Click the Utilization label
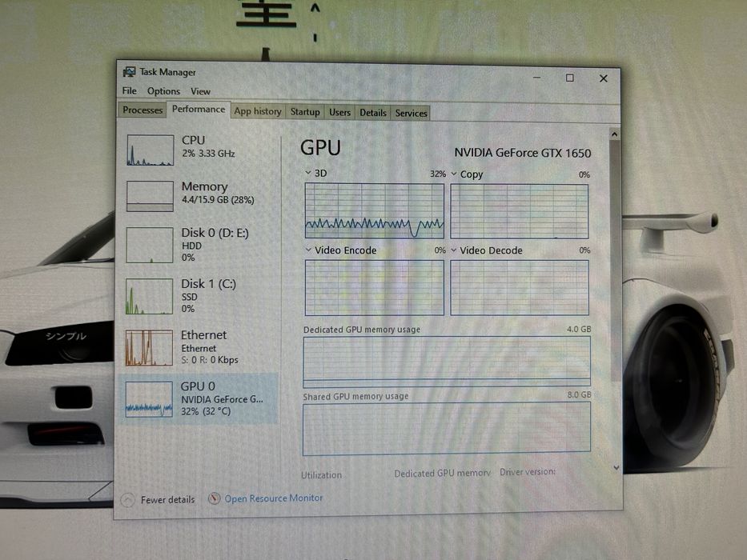 (322, 474)
